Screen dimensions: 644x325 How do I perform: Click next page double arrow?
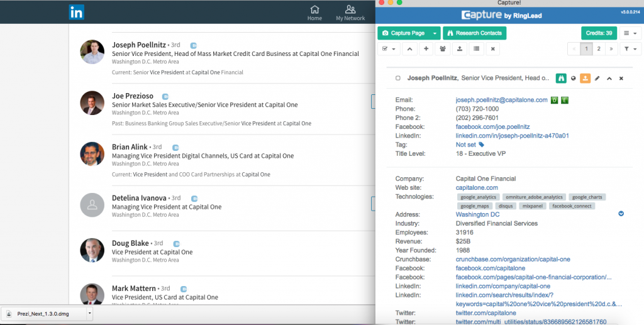tap(611, 49)
